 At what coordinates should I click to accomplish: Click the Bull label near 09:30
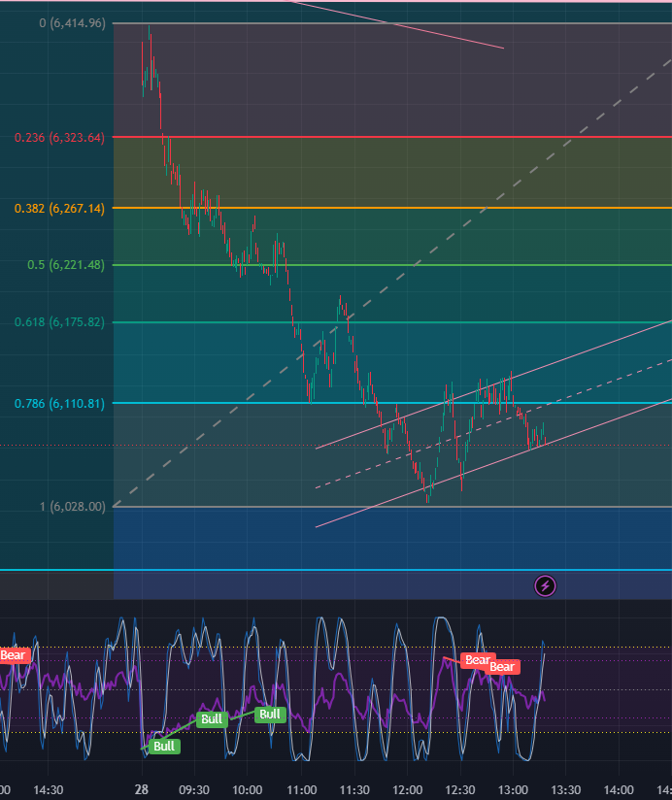[x=212, y=719]
